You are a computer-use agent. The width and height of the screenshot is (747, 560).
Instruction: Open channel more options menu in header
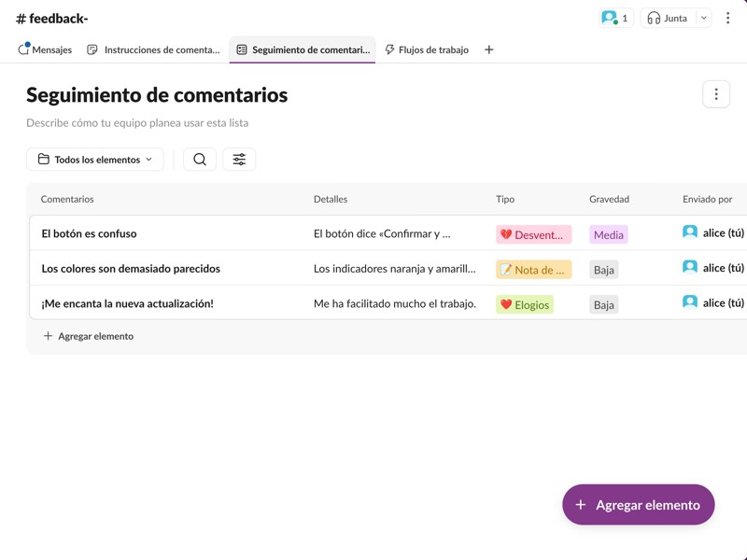click(x=727, y=18)
